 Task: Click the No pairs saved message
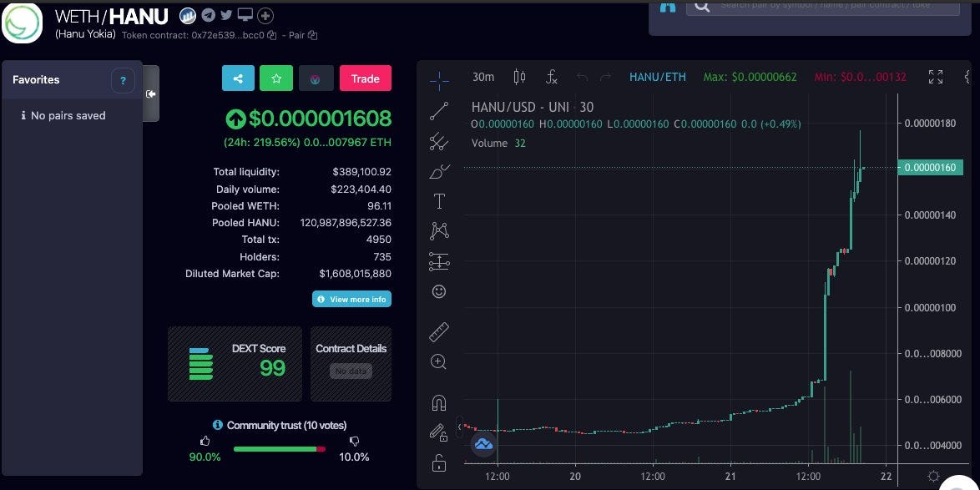tap(63, 116)
